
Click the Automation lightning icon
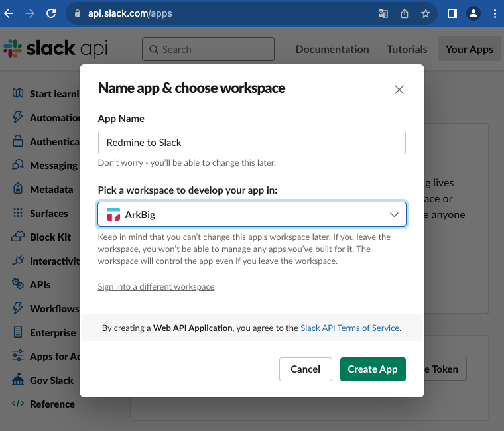click(x=18, y=117)
